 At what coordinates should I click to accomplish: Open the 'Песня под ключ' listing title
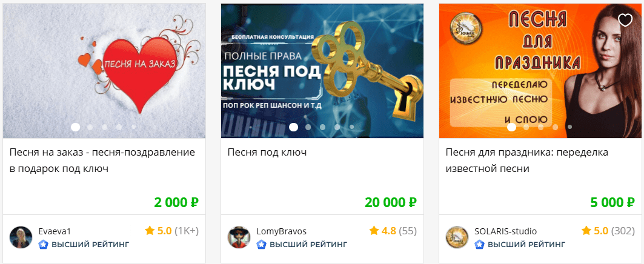point(267,153)
